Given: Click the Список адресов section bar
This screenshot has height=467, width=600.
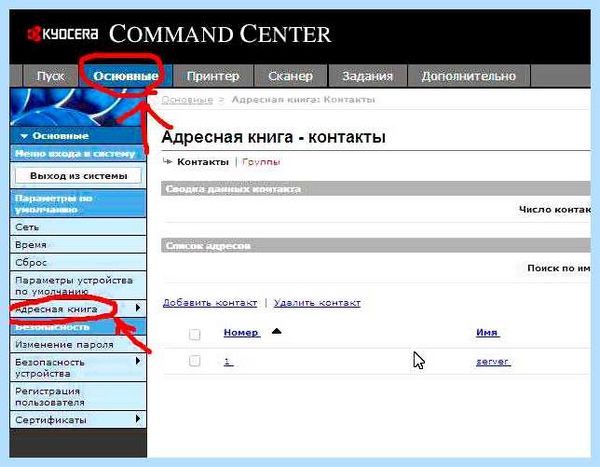Looking at the screenshot, I should click(x=376, y=246).
